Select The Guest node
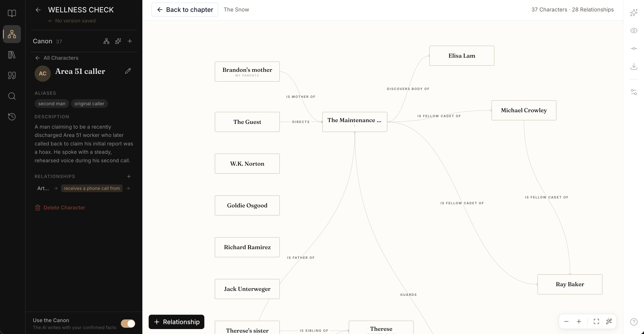 [x=247, y=122]
